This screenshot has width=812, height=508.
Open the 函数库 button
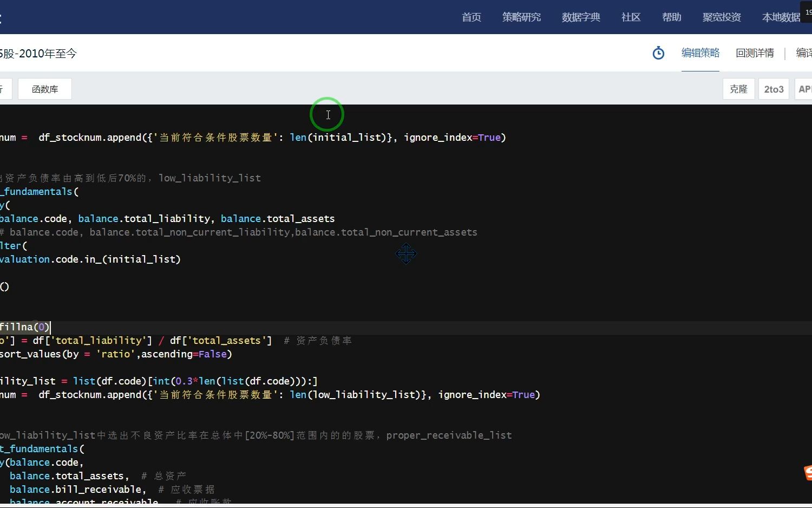(x=45, y=89)
